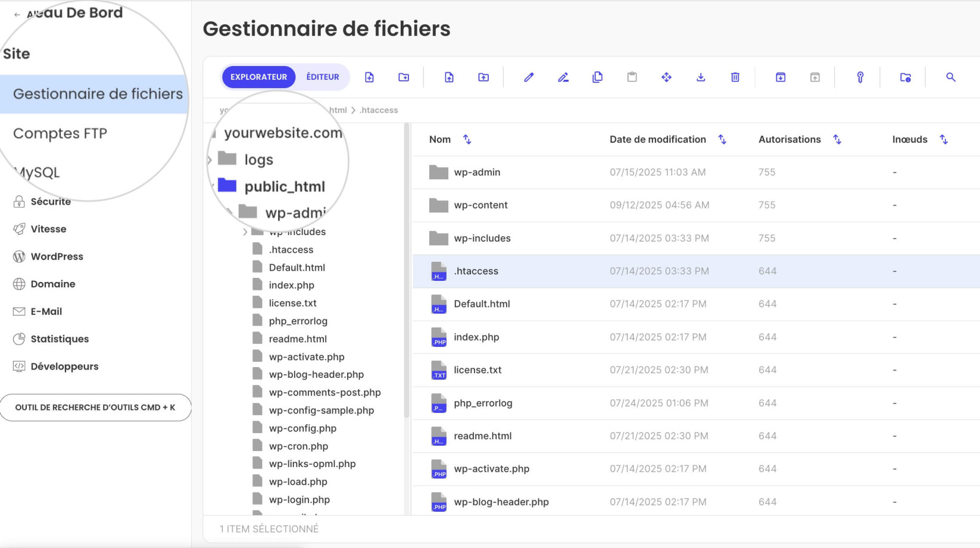Click the Développeurs code icon
This screenshot has height=548, width=980.
point(19,366)
